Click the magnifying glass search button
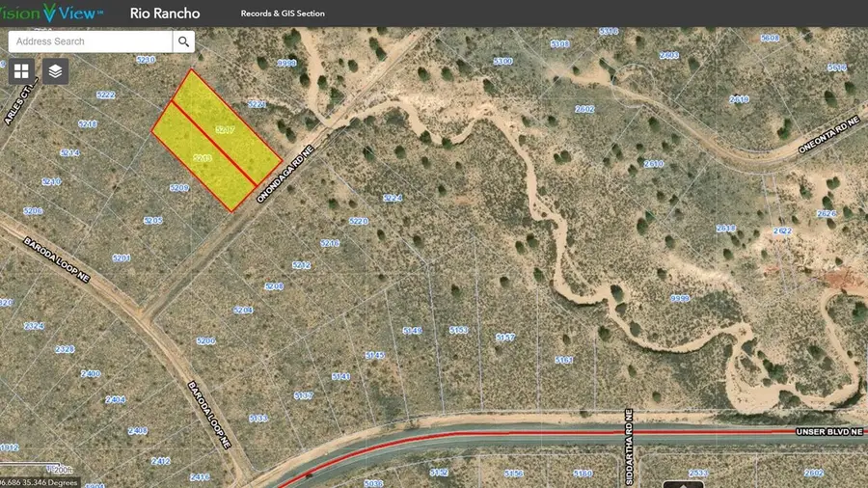Viewport: 868px width, 488px height. click(x=183, y=41)
